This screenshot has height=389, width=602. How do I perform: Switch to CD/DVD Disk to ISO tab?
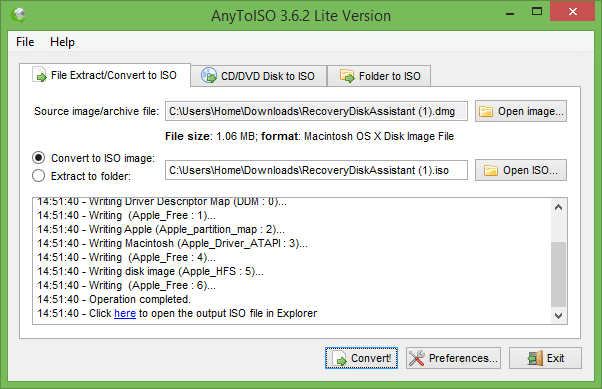pyautogui.click(x=258, y=76)
